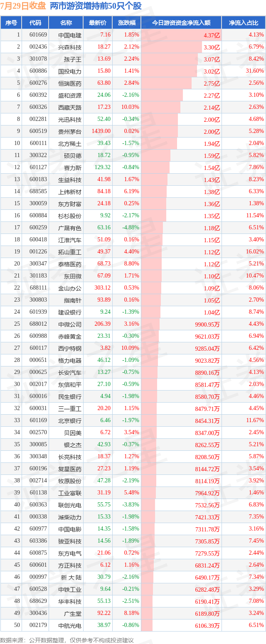This screenshot has width=266, height=644.
Task: Select stock name 上纬新材
Action: tap(70, 192)
